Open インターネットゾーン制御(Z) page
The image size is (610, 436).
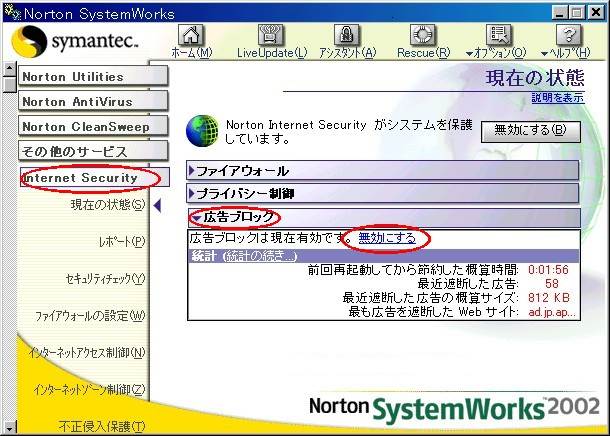(89, 389)
